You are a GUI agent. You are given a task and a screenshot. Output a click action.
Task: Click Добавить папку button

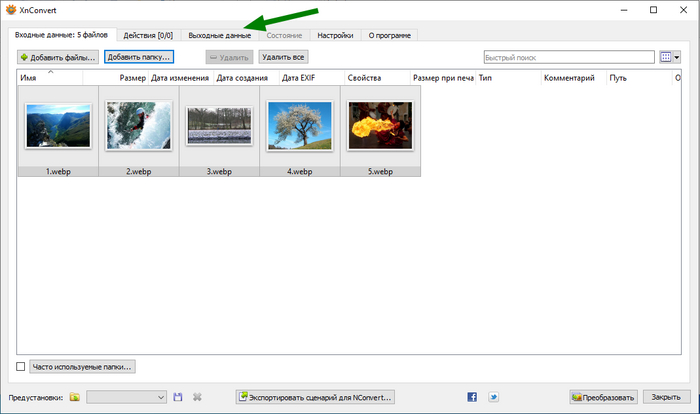pyautogui.click(x=139, y=57)
